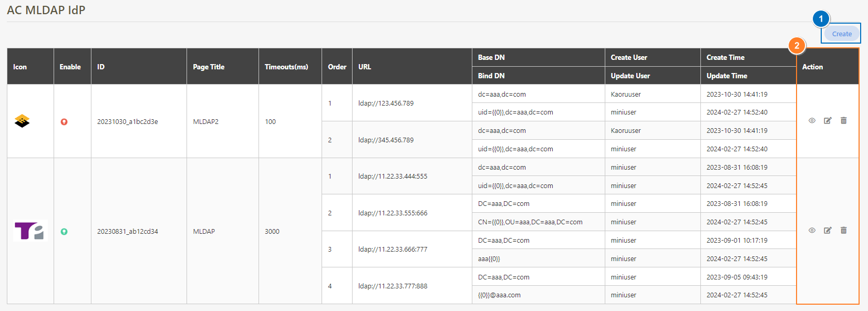This screenshot has height=311, width=868.
Task: Delete the MLDAP 20230831_ab12cd34 entry
Action: (x=843, y=231)
